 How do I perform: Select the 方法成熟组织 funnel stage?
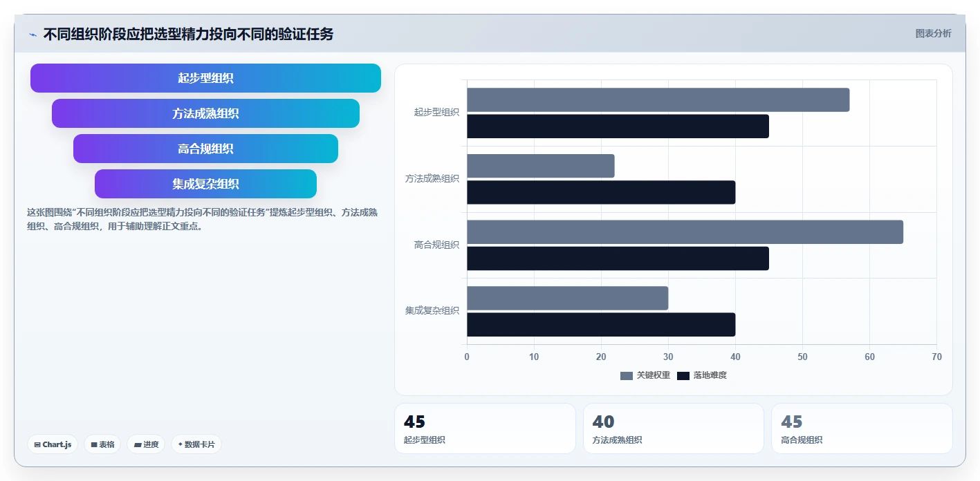pyautogui.click(x=205, y=113)
